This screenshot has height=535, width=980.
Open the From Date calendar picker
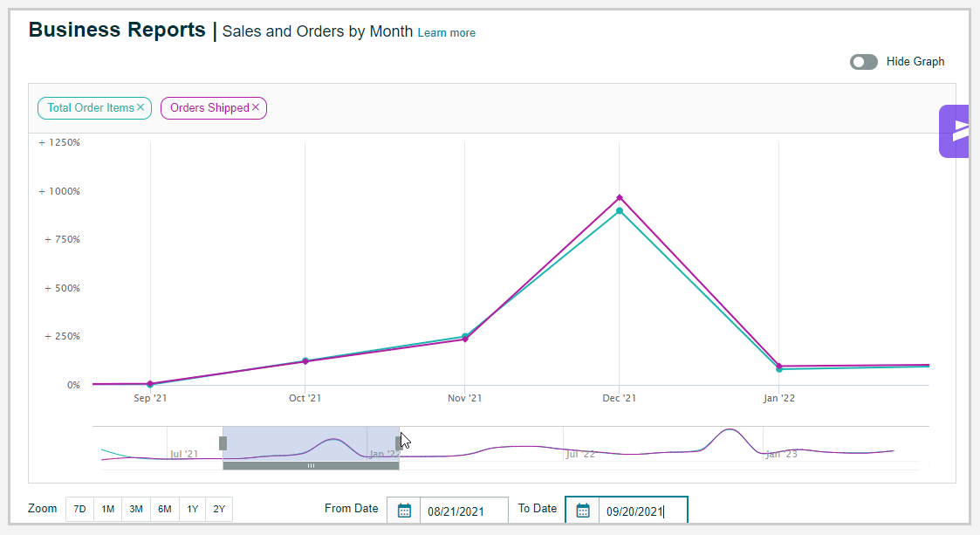tap(404, 511)
